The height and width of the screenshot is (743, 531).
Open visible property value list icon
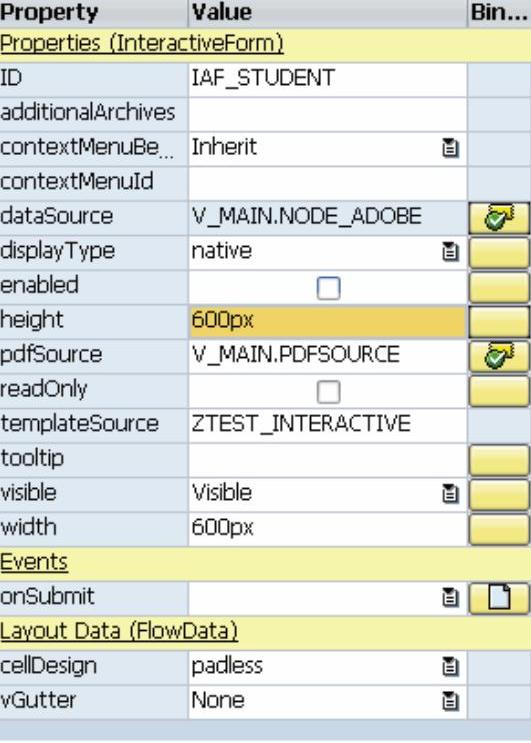point(450,494)
